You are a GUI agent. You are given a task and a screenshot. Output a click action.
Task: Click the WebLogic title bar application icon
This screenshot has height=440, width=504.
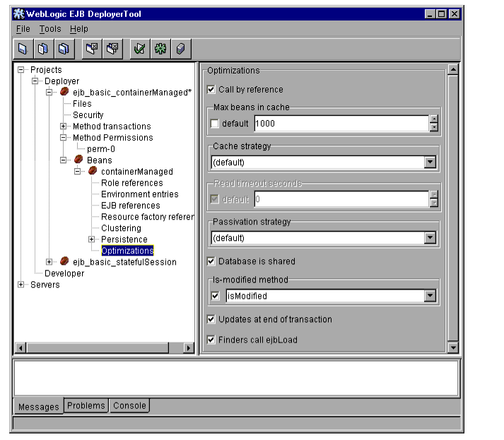[x=18, y=14]
